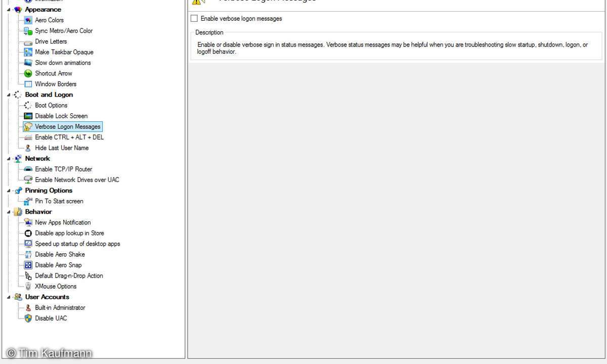Open Enable TCP/IP Router text entry
Viewport: 607px width, 364px height.
coord(64,169)
